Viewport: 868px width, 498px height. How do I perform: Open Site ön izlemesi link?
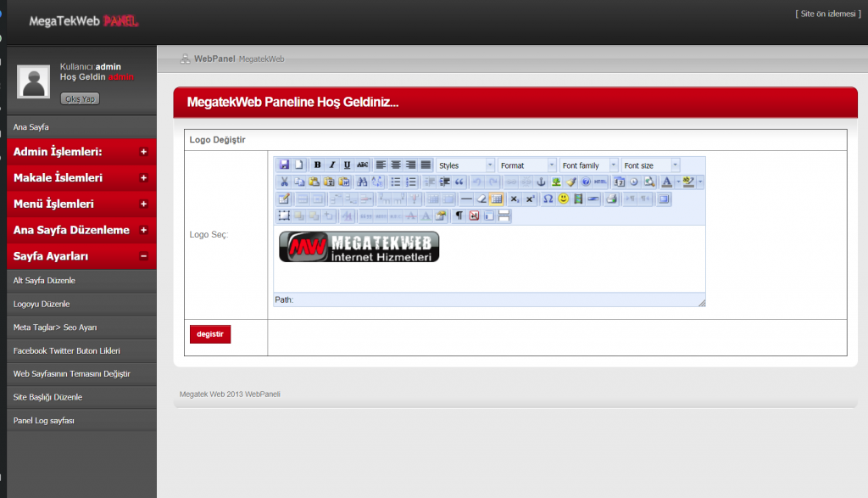(x=828, y=14)
